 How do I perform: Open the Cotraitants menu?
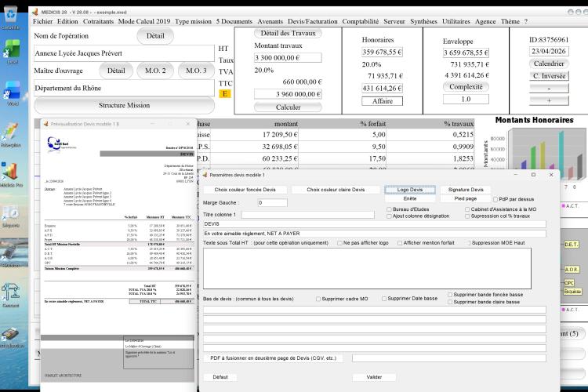tap(98, 21)
